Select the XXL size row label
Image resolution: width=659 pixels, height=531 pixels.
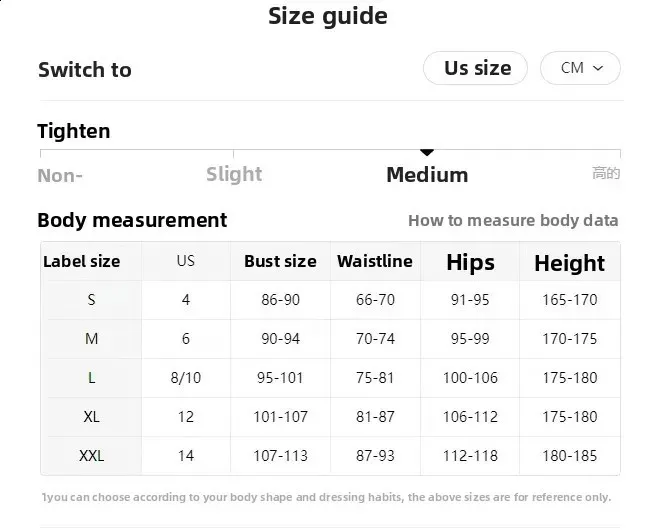click(x=91, y=456)
